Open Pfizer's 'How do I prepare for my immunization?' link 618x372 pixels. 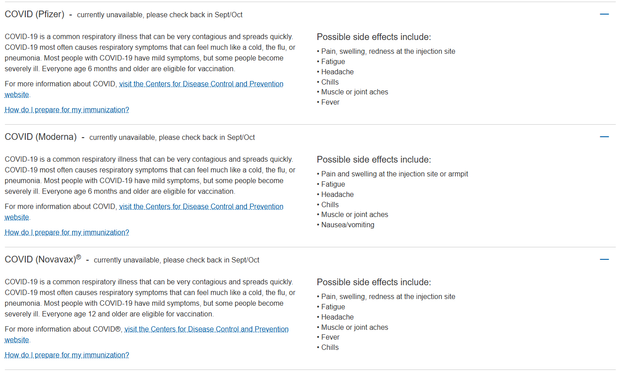67,110
